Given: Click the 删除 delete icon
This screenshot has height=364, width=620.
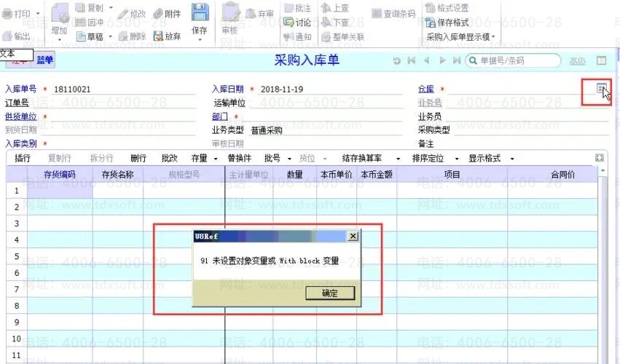Looking at the screenshot, I should 123,36.
